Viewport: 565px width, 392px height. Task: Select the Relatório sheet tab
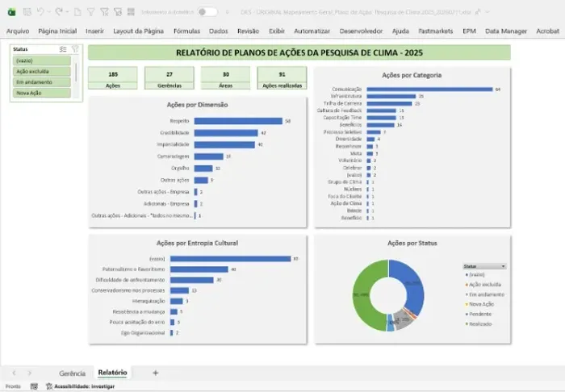tap(112, 373)
